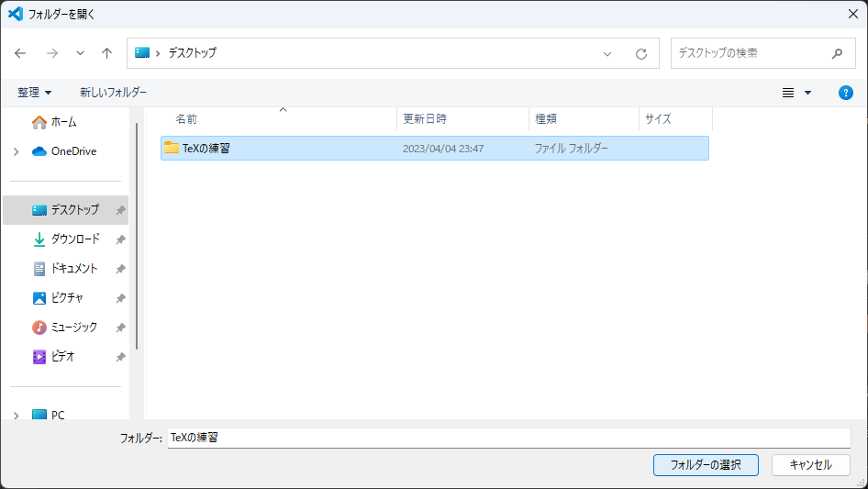This screenshot has height=489, width=868.
Task: Unpin ダウンロード from quick access
Action: pos(120,239)
